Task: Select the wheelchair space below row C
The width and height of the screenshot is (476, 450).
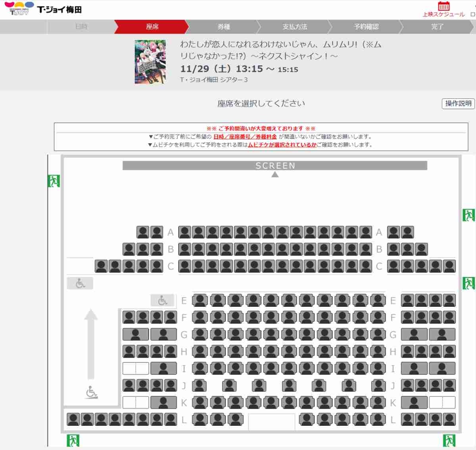Action: click(x=80, y=283)
